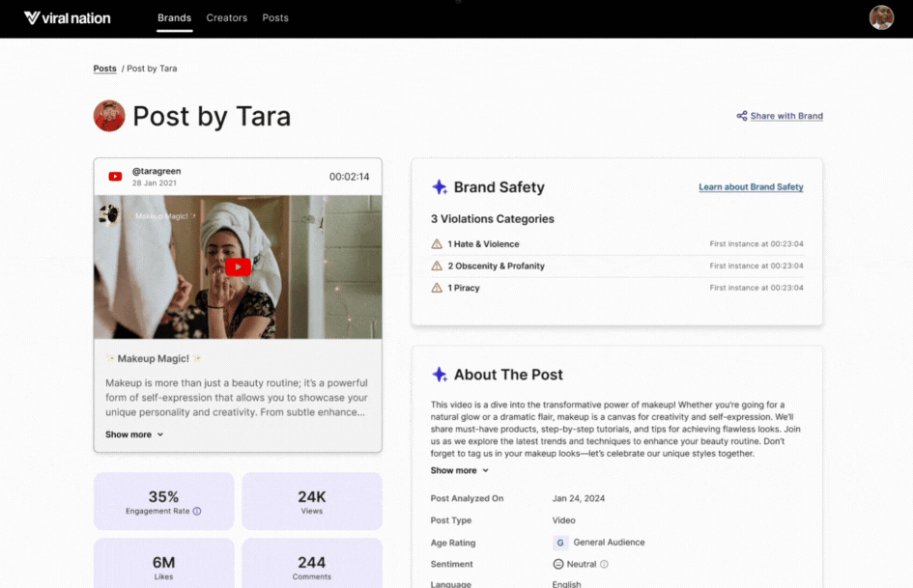This screenshot has height=588, width=913.
Task: Click the Viral Nation logo icon
Action: click(x=31, y=16)
